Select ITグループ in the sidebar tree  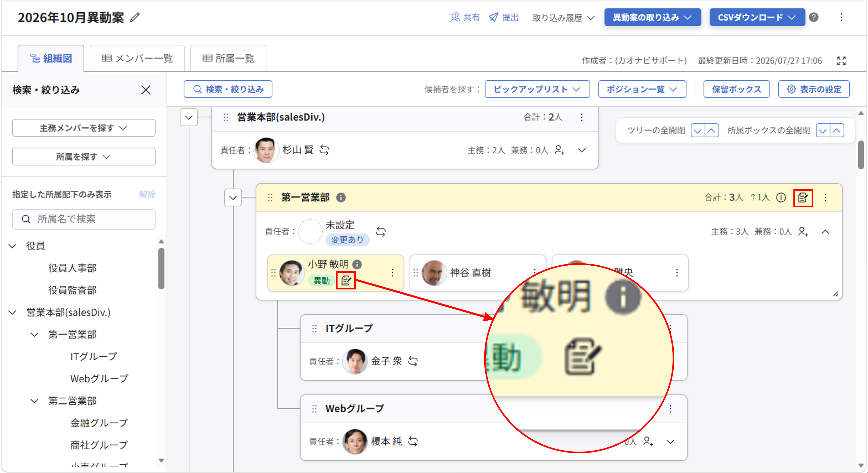point(94,356)
